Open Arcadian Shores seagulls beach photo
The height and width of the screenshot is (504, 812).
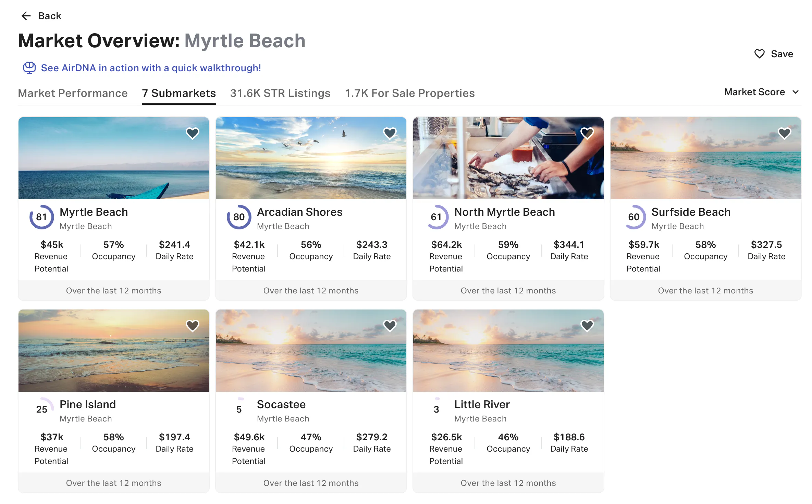point(311,158)
